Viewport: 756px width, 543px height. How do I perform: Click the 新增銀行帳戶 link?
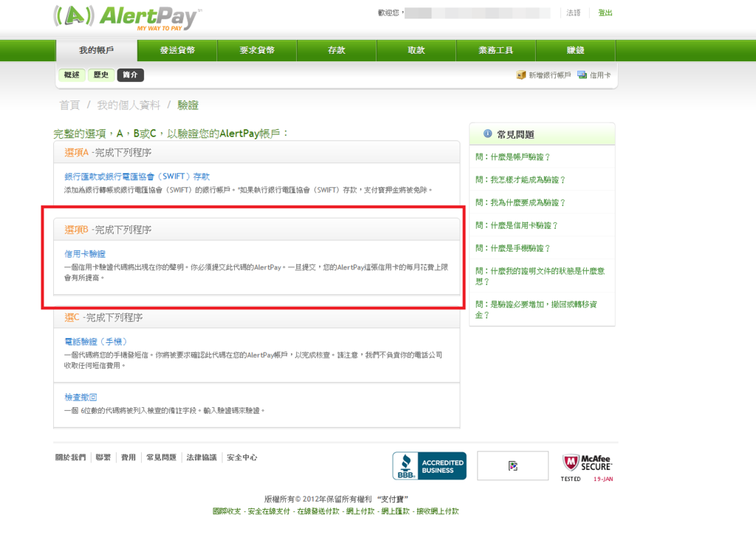(549, 75)
